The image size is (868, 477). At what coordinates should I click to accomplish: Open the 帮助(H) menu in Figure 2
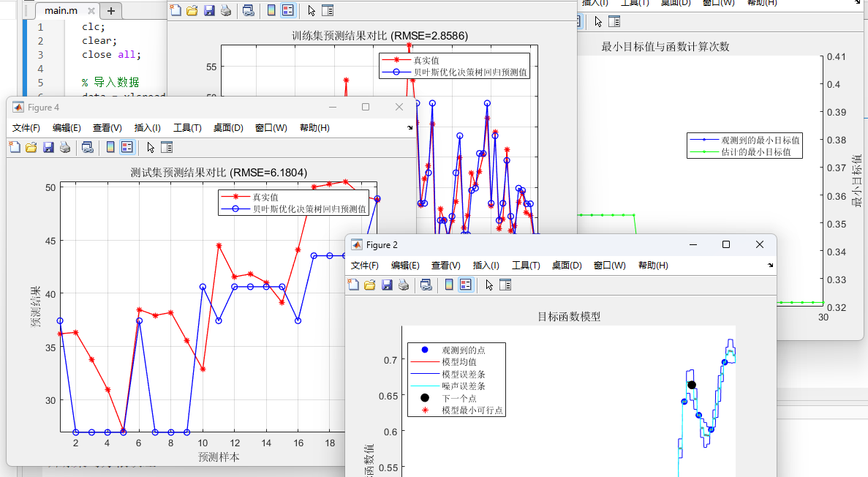click(652, 266)
